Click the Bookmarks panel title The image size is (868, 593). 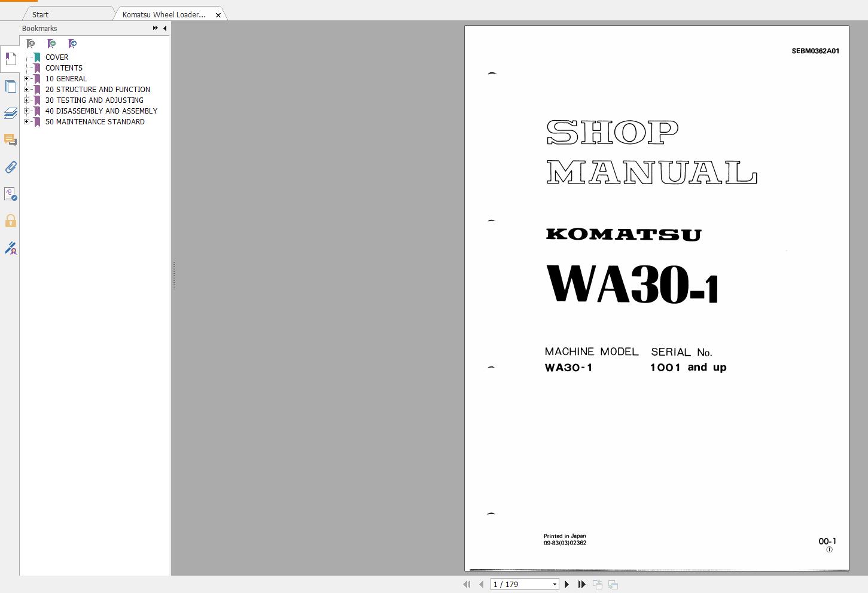39,28
